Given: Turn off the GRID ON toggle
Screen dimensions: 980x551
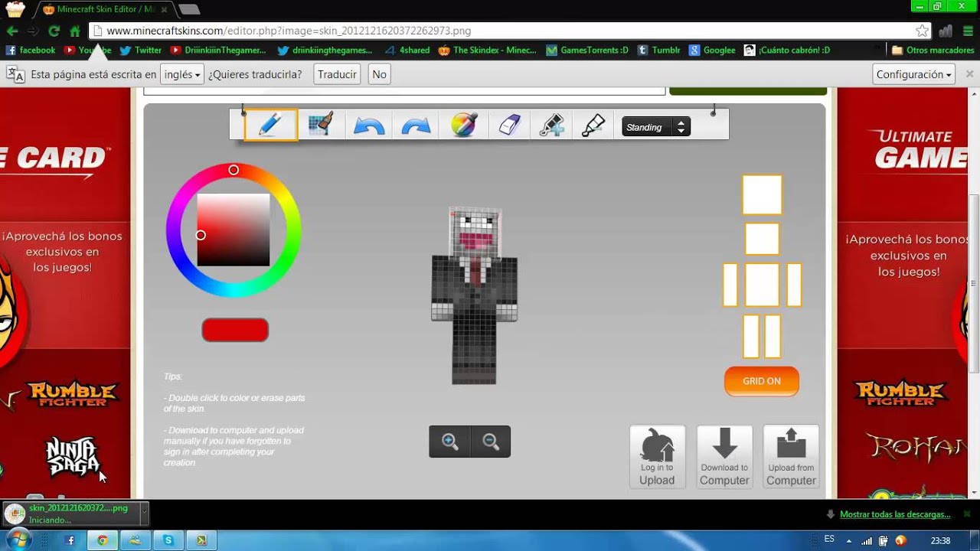Looking at the screenshot, I should point(762,381).
